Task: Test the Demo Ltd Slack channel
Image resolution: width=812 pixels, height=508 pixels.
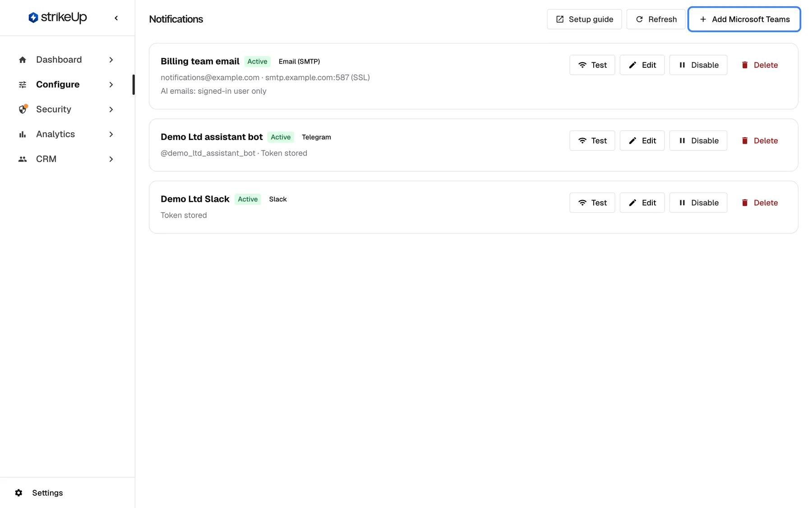Action: point(592,203)
